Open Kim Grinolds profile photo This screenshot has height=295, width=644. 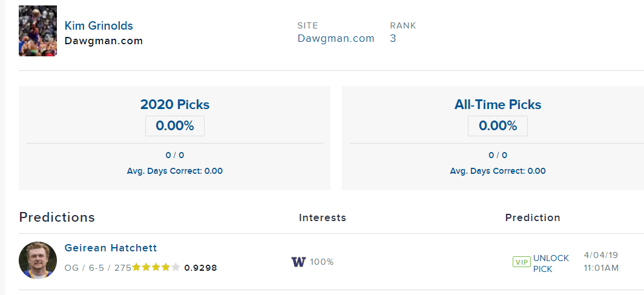38,31
